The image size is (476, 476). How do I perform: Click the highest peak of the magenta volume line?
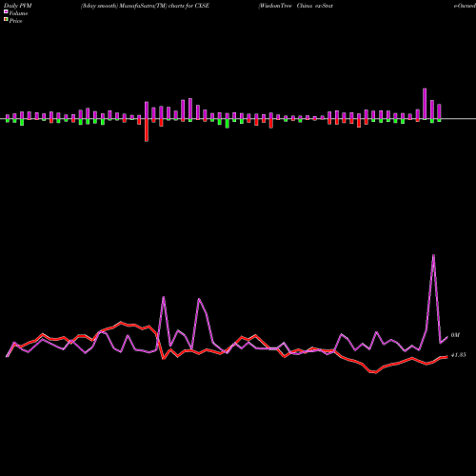[x=433, y=255]
